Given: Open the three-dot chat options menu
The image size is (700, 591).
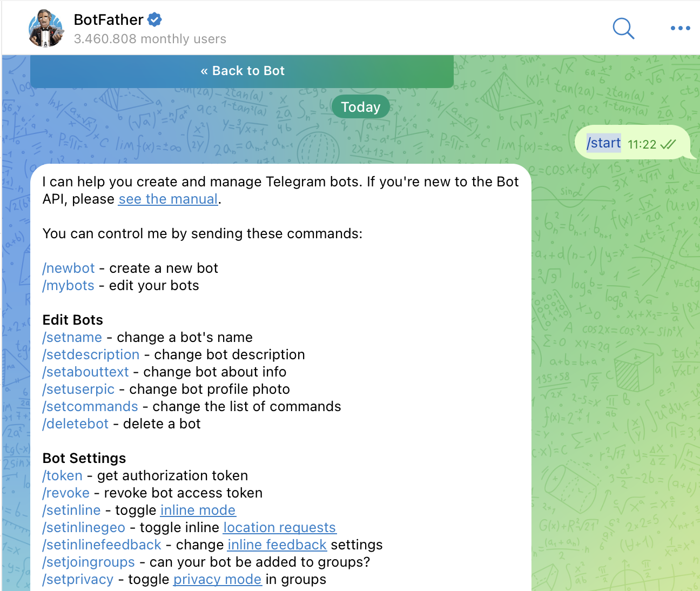Looking at the screenshot, I should (x=680, y=28).
